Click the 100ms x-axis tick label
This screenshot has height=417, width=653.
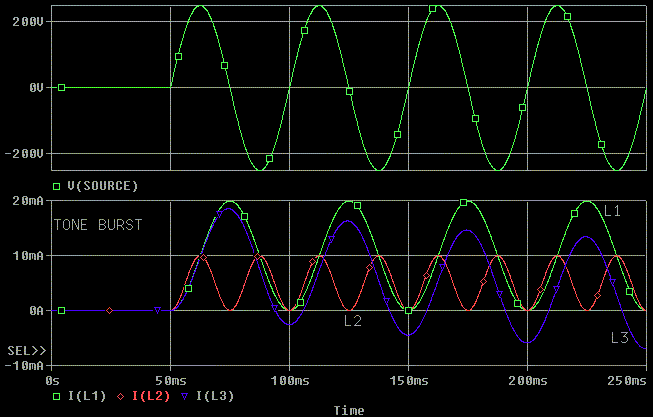click(x=289, y=381)
